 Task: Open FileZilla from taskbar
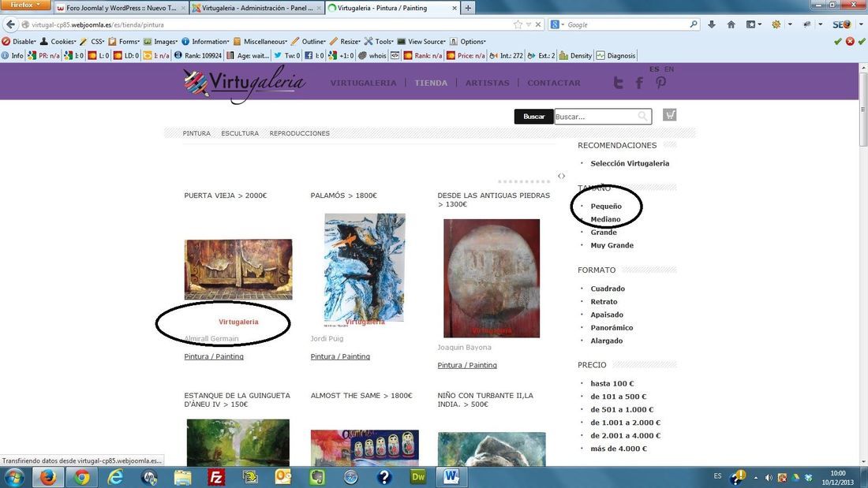coord(216,477)
